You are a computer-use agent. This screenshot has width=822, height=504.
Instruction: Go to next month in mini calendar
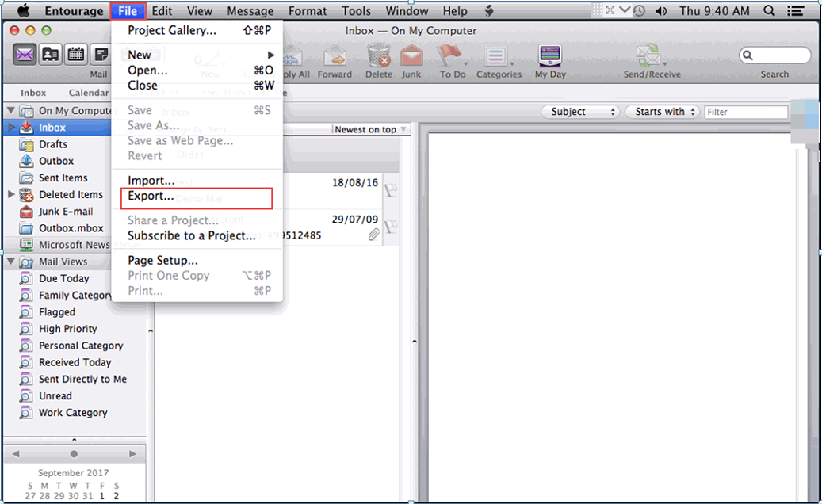point(132,454)
